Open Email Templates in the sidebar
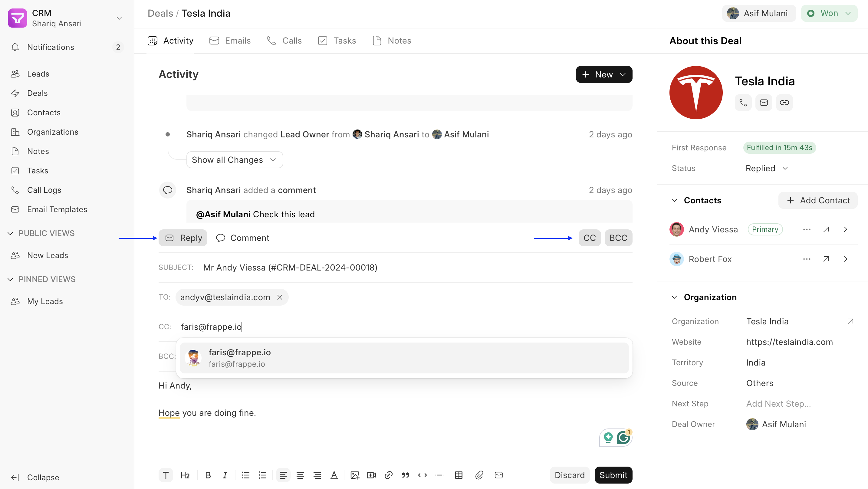This screenshot has height=489, width=868. click(67, 209)
